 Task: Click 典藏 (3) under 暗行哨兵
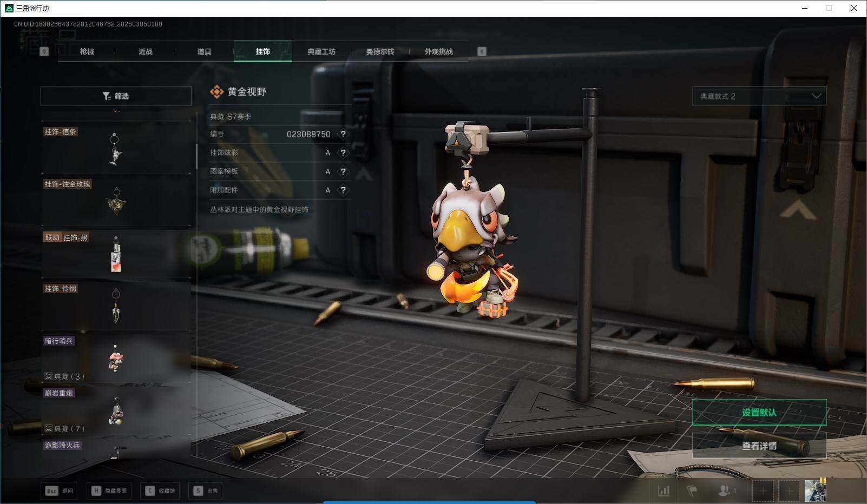pyautogui.click(x=64, y=376)
